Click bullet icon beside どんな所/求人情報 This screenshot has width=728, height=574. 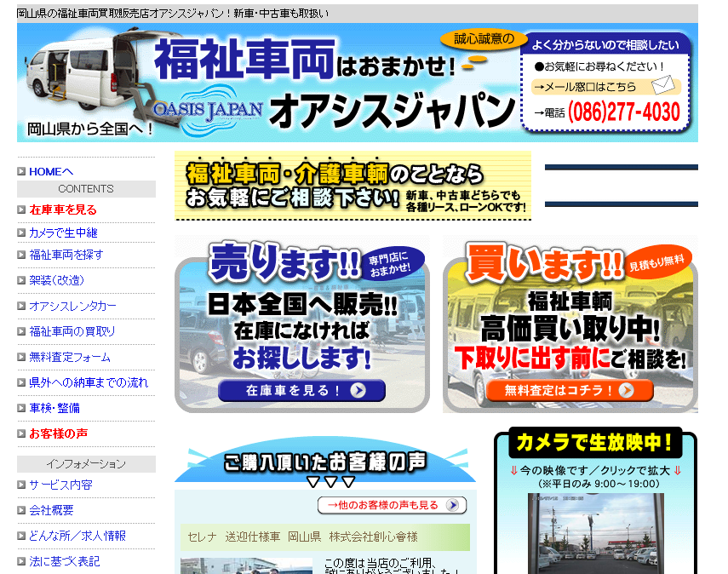21,536
